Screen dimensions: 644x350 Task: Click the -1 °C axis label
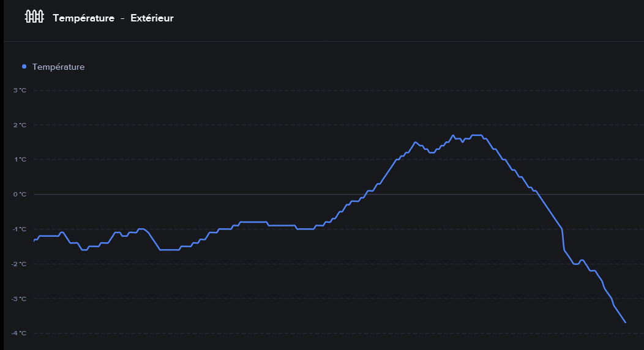20,229
